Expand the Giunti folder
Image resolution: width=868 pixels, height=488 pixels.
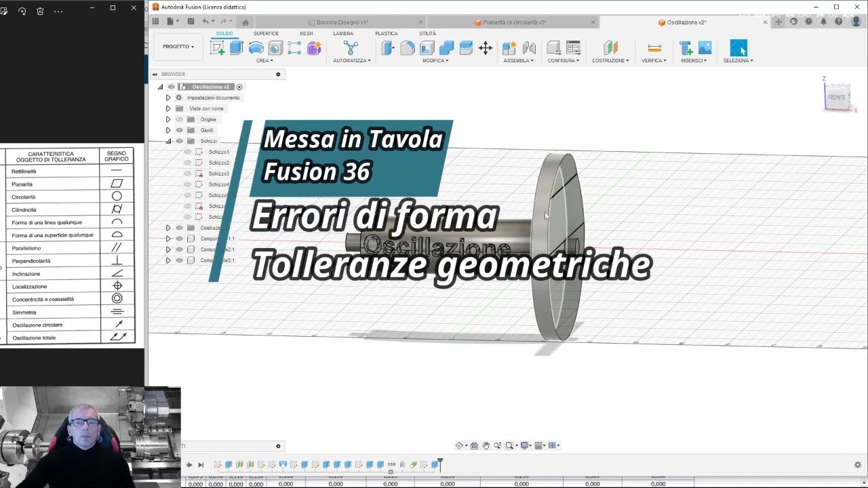coord(168,130)
